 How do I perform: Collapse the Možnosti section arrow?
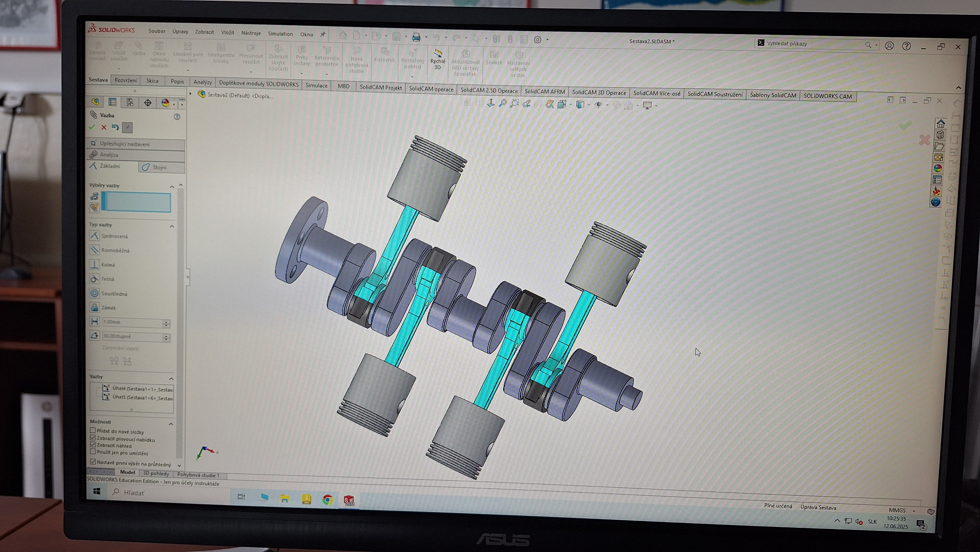coord(171,424)
